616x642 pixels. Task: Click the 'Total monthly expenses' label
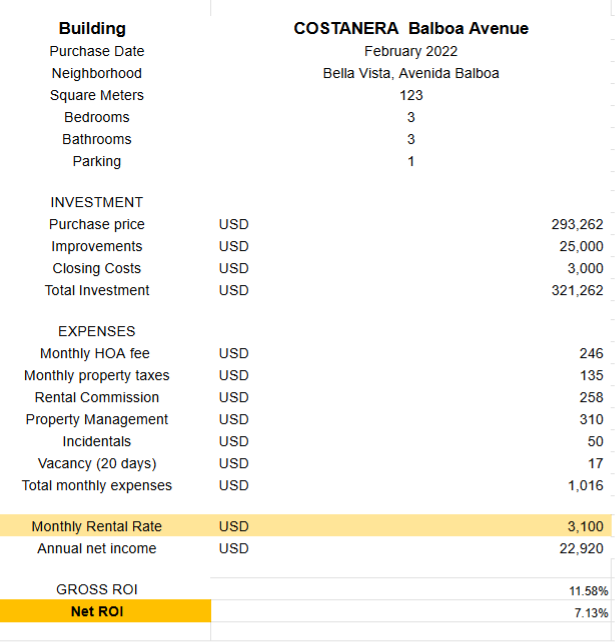(97, 486)
